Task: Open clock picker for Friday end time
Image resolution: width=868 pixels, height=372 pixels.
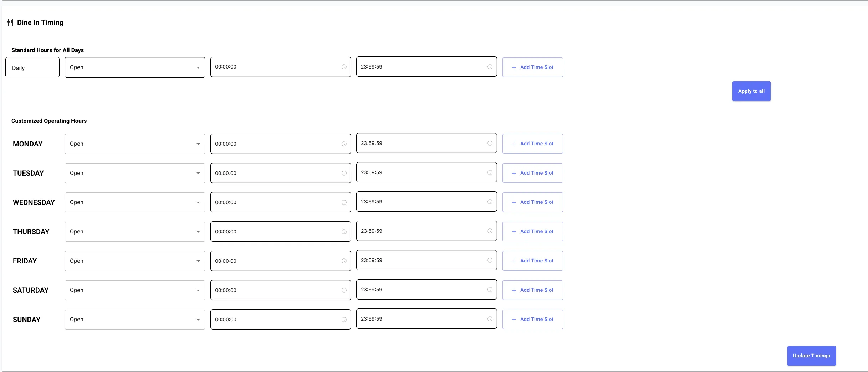Action: pyautogui.click(x=490, y=260)
